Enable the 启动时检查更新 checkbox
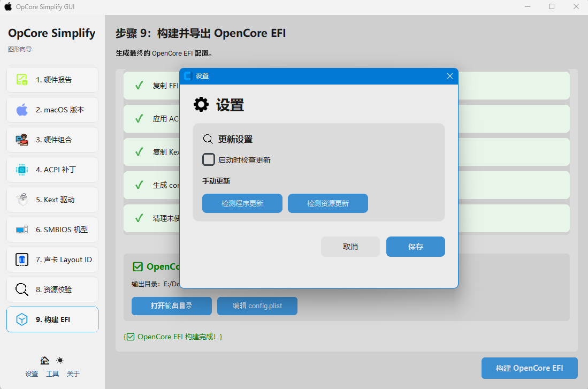 click(209, 159)
